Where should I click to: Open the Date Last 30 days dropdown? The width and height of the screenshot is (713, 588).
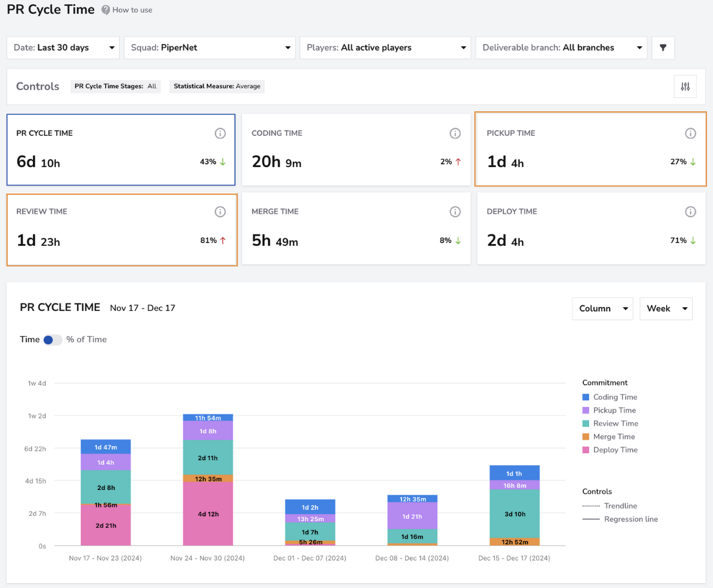(x=63, y=47)
